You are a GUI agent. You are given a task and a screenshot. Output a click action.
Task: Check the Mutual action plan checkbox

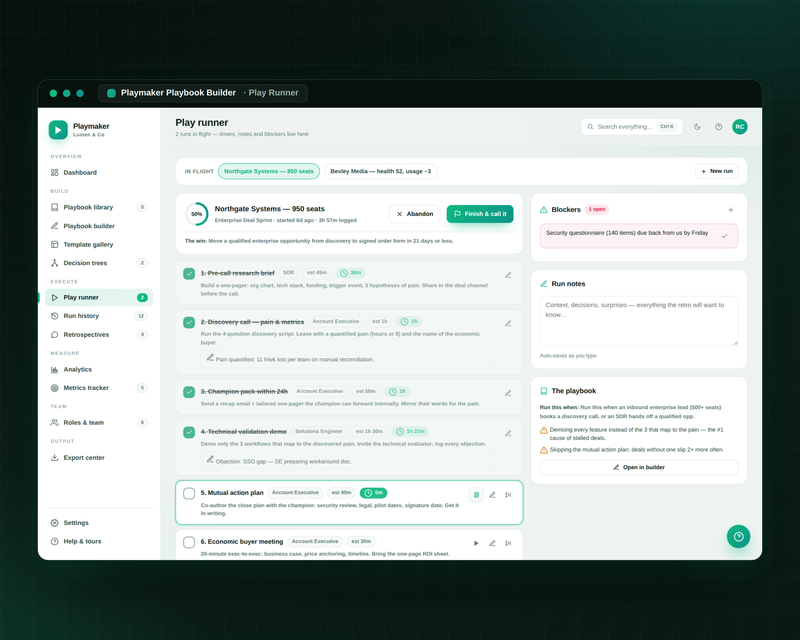(189, 494)
